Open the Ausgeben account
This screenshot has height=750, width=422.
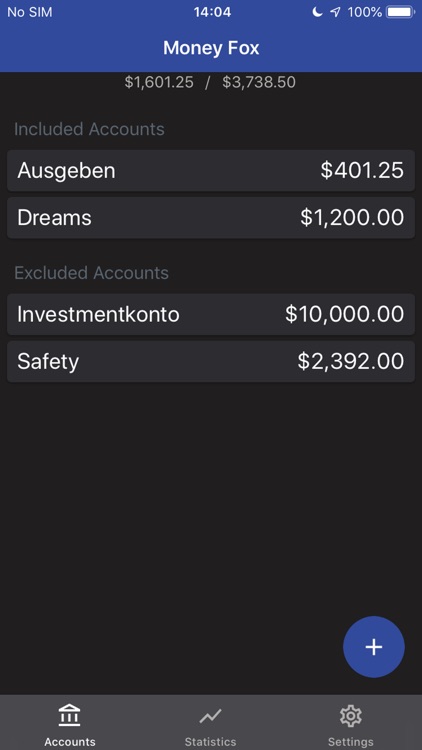click(211, 171)
